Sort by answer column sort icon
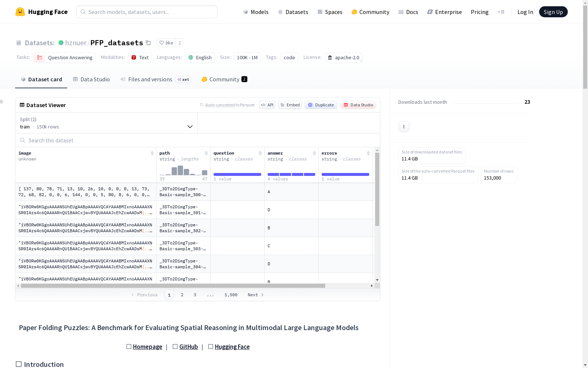 [314, 153]
